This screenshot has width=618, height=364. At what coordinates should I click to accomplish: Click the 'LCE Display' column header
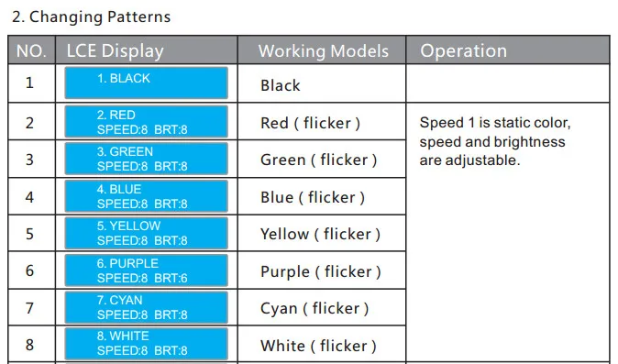[147, 50]
